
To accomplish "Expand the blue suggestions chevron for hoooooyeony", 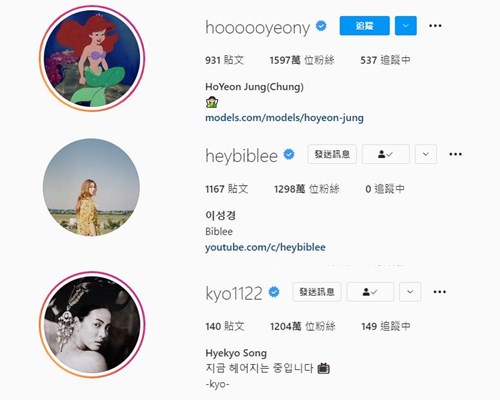I will point(406,26).
